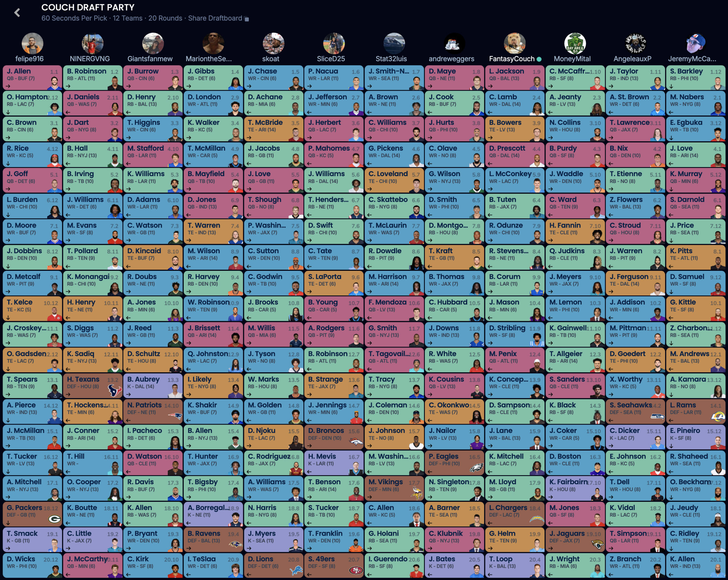This screenshot has width=728, height=580.
Task: Select the J. Burrow pick 1.3 card
Action: coord(153,78)
